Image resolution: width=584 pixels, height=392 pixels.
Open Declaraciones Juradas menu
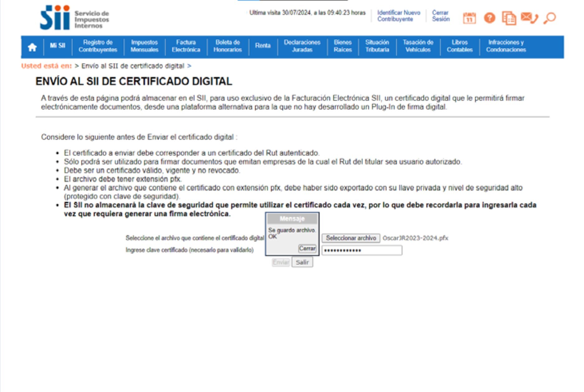pos(302,46)
